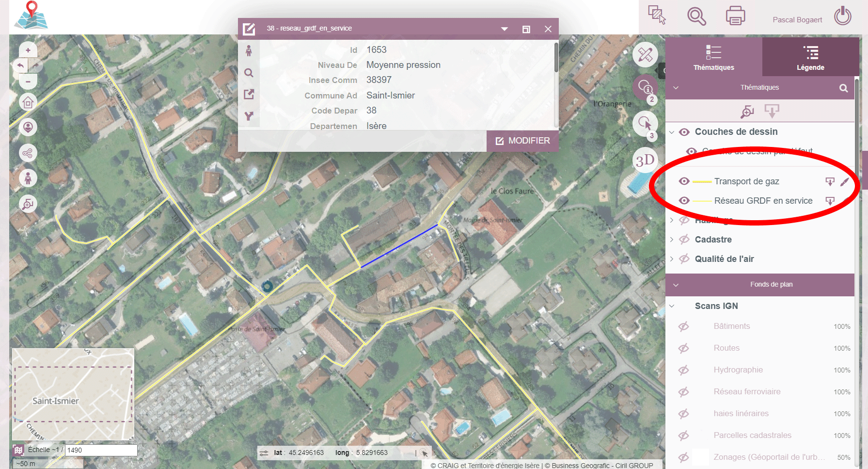Image resolution: width=868 pixels, height=469 pixels.
Task: Adjust the Routes layer 100% opacity value
Action: pos(842,348)
